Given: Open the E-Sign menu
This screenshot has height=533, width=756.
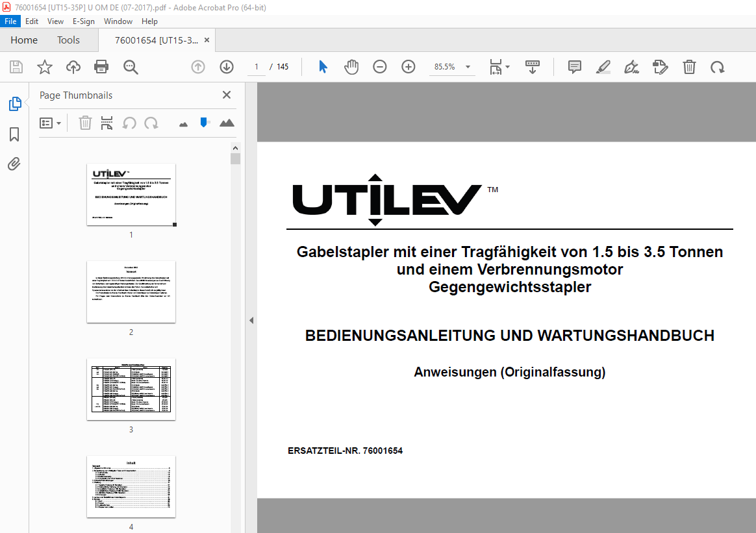Looking at the screenshot, I should coord(83,21).
